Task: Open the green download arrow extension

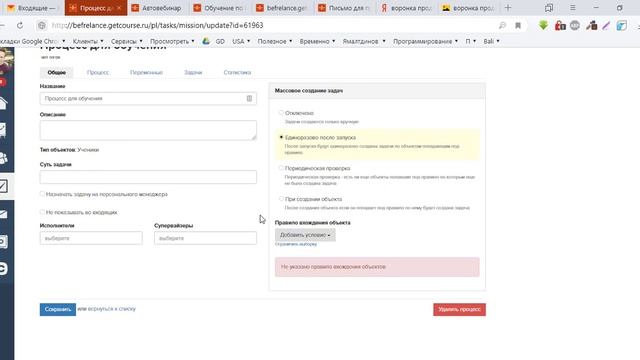Action: click(x=543, y=25)
